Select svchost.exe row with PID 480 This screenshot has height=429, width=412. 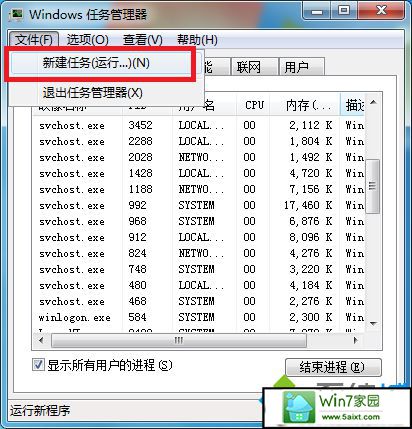point(200,285)
